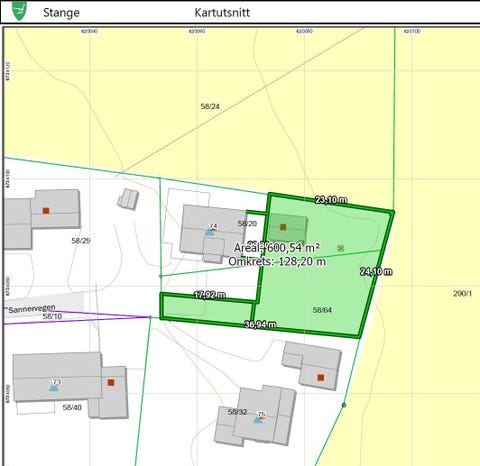The height and width of the screenshot is (466, 480).
Task: Click the grey house building on parcel 58/20
Action: [x=213, y=233]
